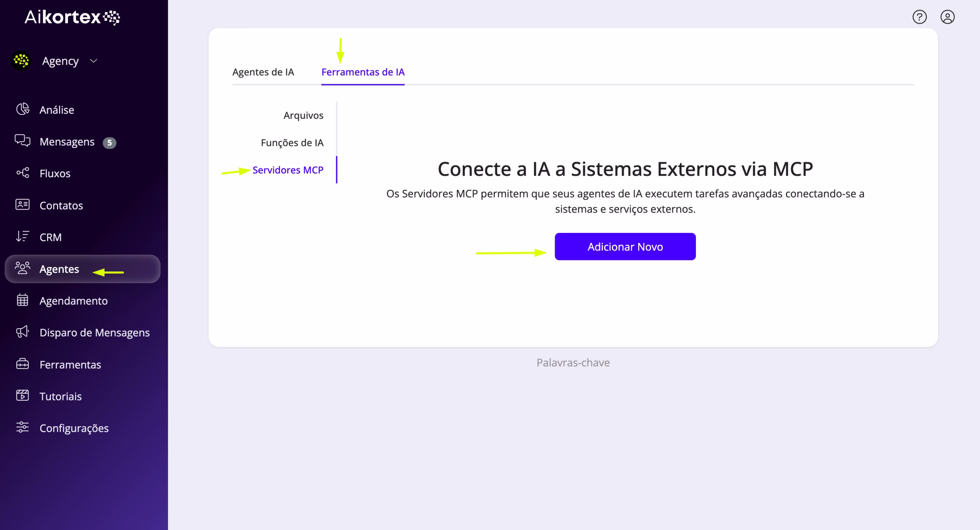Click the Adicionar Novo button
The image size is (980, 530).
625,247
